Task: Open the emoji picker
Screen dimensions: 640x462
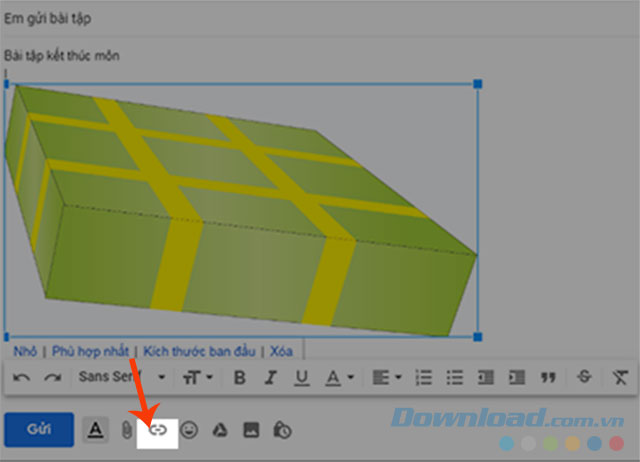Action: [x=189, y=430]
